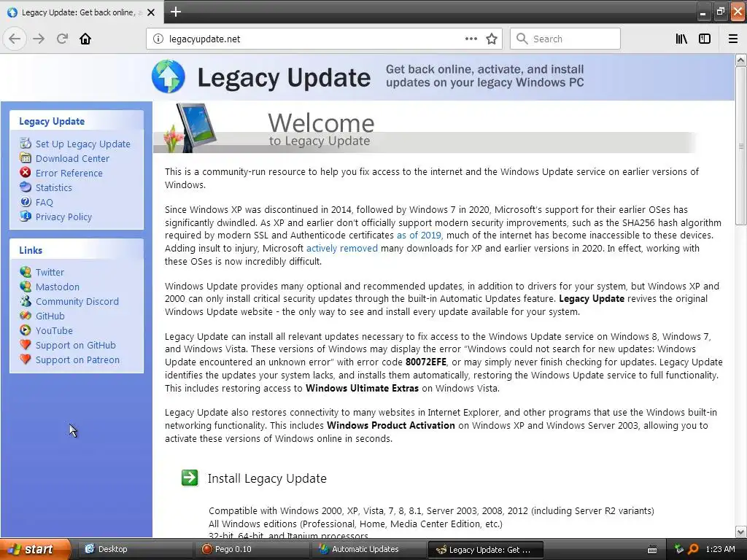Open a new tab with plus button
Screen dimensions: 747x560
[176, 12]
